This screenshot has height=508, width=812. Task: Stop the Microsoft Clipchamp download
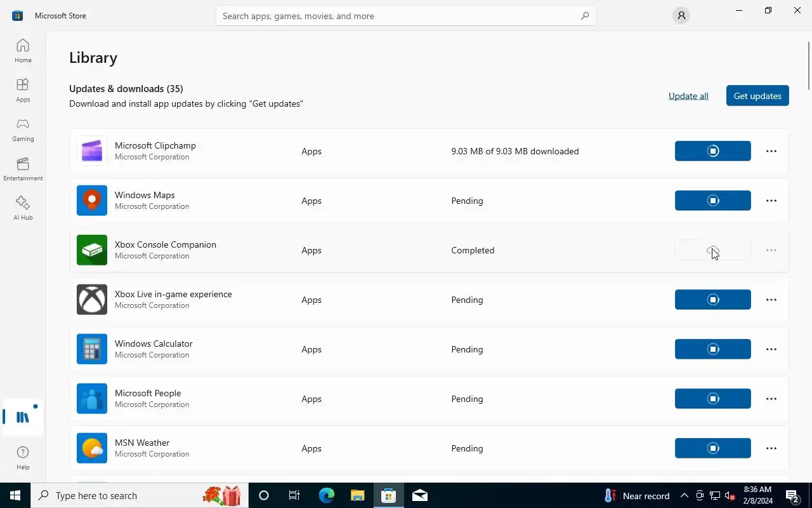tap(713, 151)
